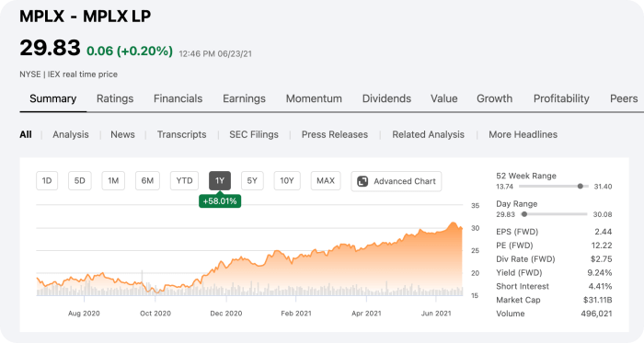Open the Ratings tab
This screenshot has width=644, height=343.
pos(115,98)
